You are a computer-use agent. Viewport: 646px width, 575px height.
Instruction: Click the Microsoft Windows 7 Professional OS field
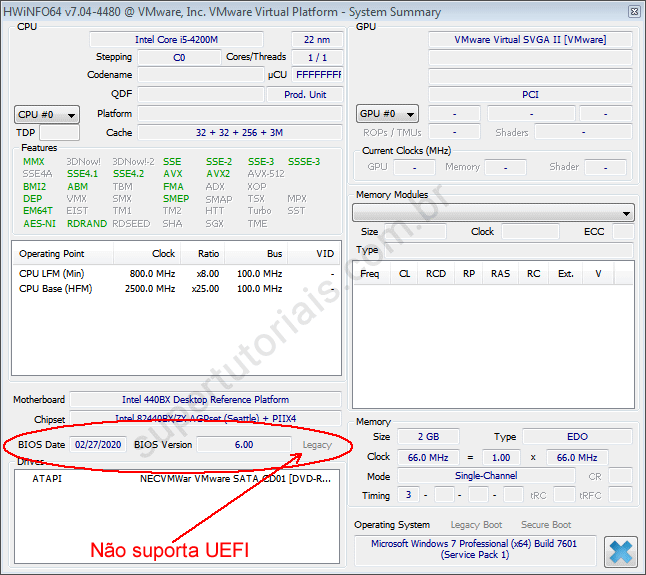tap(475, 549)
